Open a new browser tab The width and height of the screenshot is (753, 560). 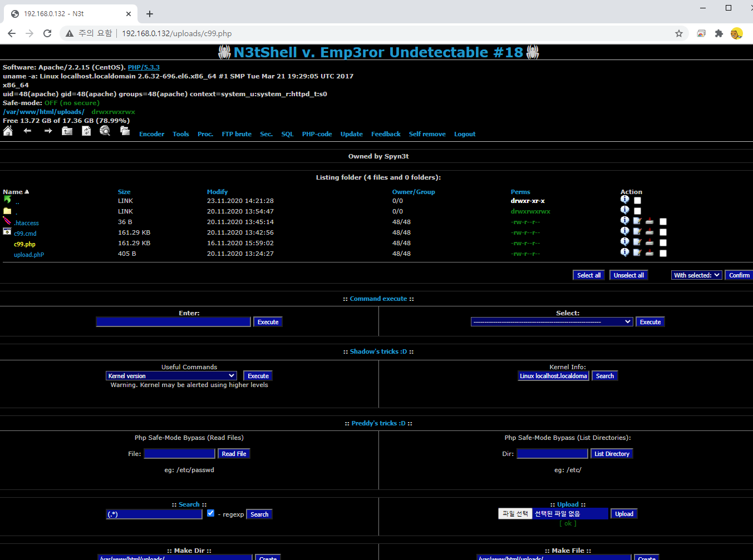pyautogui.click(x=150, y=14)
